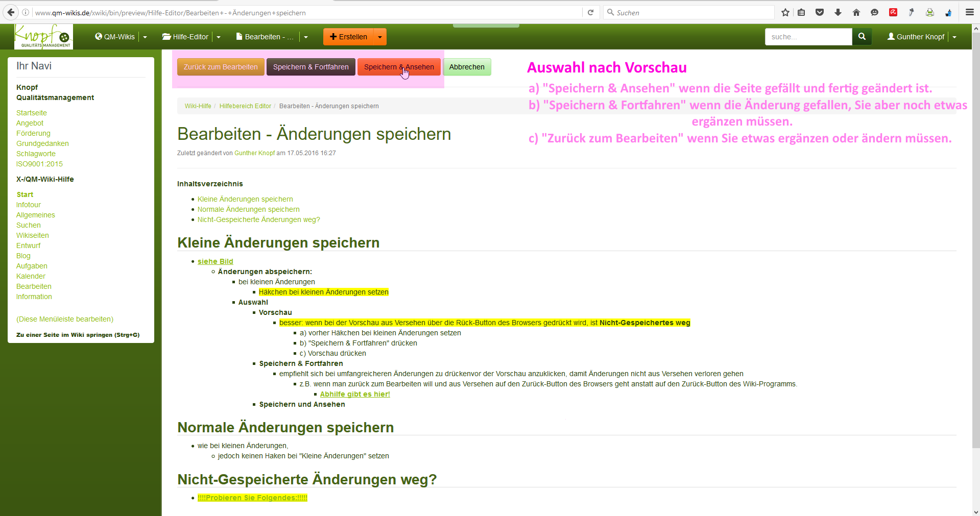Bookmark this page with the star icon
The width and height of the screenshot is (980, 516).
(x=785, y=13)
